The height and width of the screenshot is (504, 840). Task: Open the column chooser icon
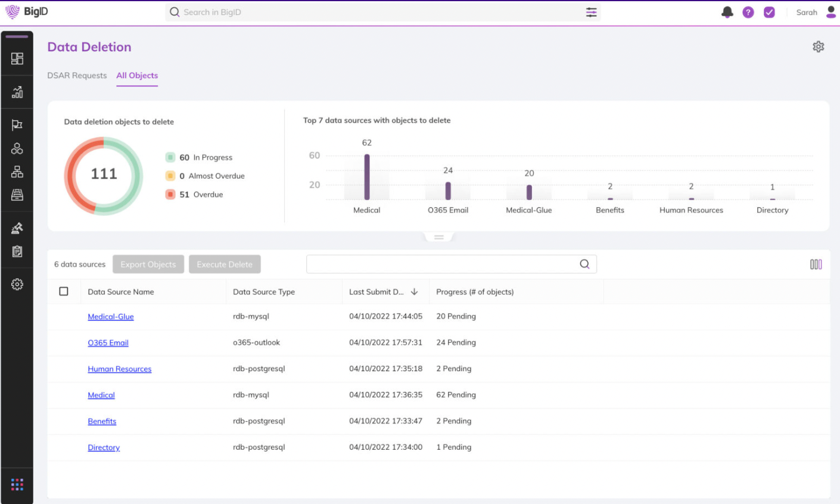click(x=816, y=265)
